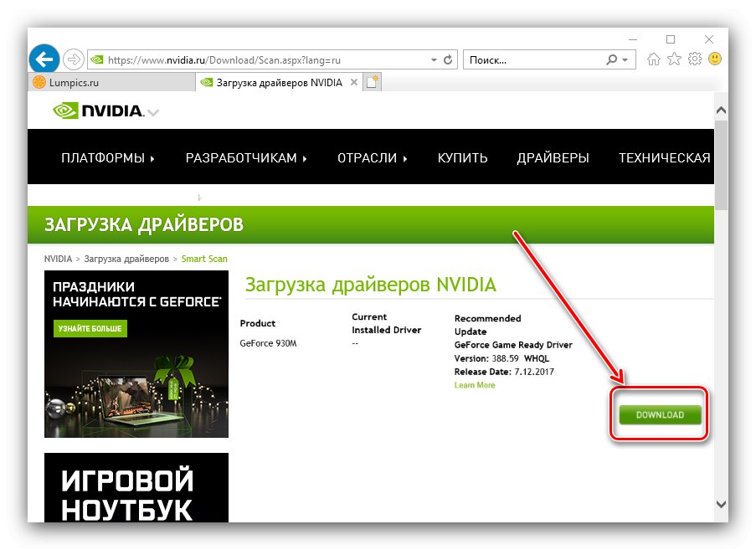
Task: Click the GeForce Game Ready Driver text
Action: click(x=513, y=345)
